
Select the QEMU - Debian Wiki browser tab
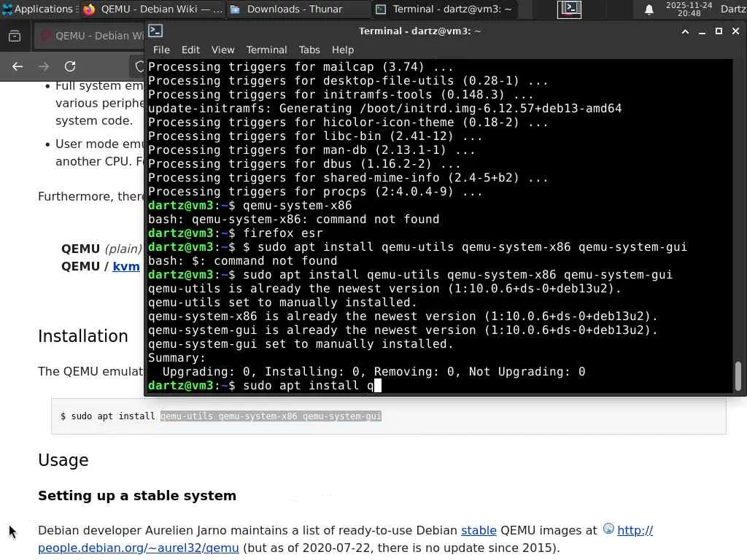pos(90,36)
